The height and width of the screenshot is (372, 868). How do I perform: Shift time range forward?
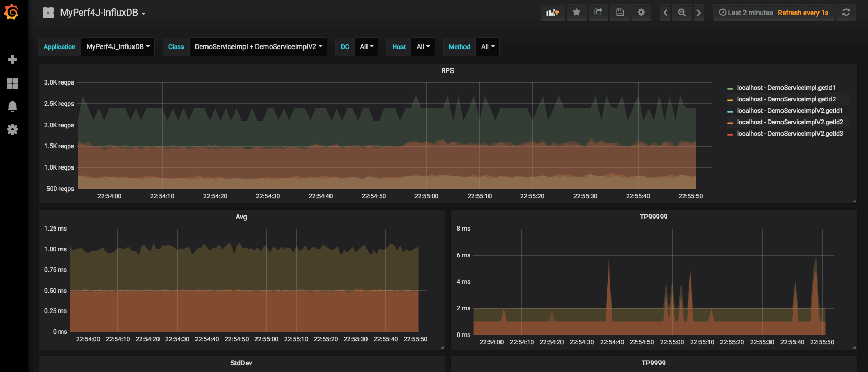699,13
